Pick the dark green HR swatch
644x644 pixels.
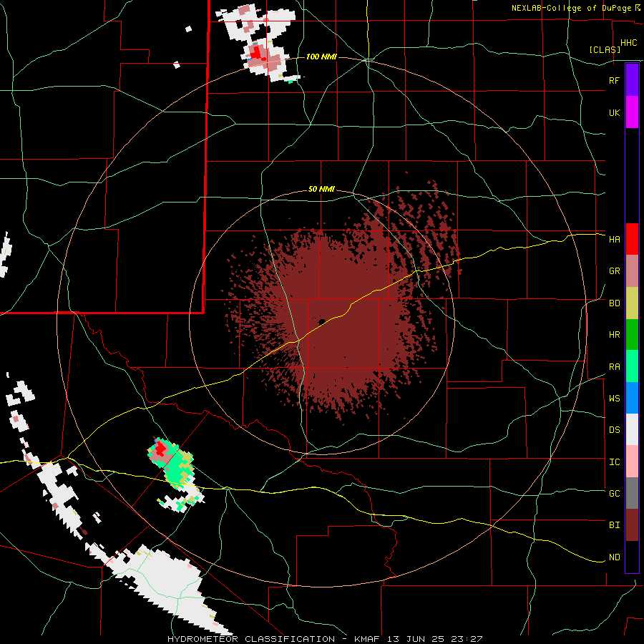[632, 335]
